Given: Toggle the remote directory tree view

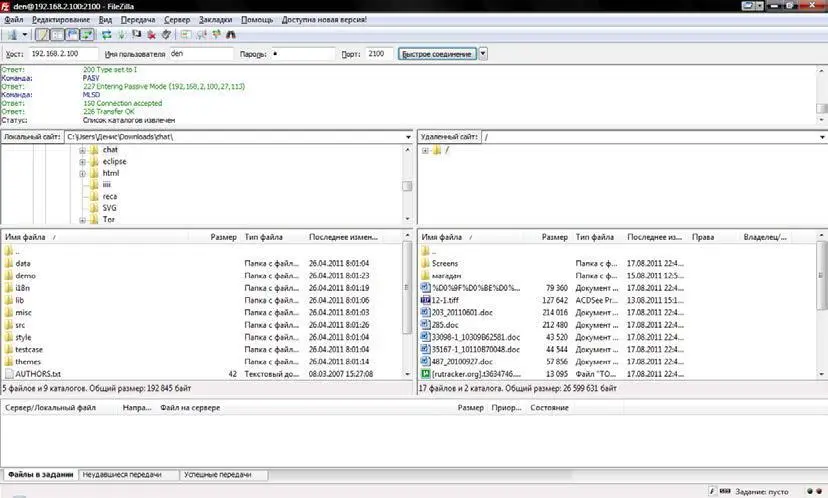Looking at the screenshot, I should [72, 35].
